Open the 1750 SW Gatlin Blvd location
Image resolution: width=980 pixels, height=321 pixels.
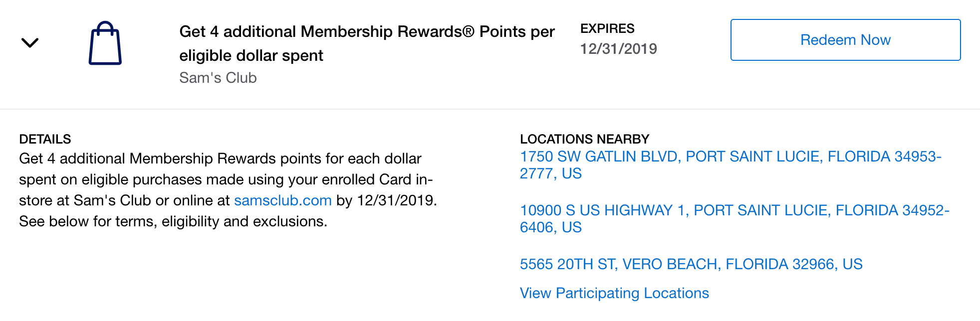tap(731, 165)
